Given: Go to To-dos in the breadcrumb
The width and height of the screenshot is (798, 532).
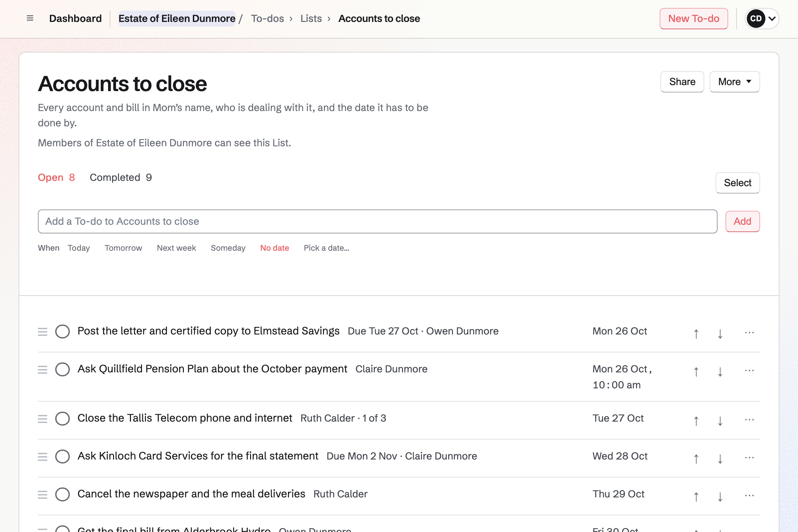Looking at the screenshot, I should [267, 18].
